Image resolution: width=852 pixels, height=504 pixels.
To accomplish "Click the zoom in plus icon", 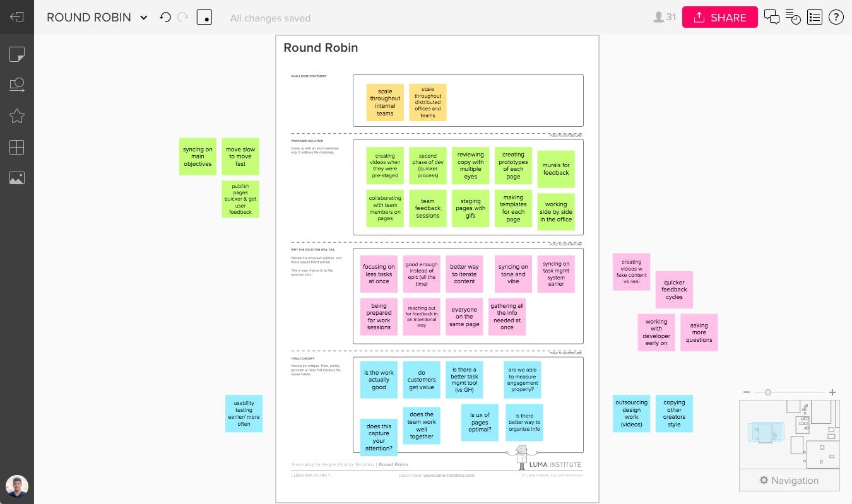I will click(x=832, y=392).
